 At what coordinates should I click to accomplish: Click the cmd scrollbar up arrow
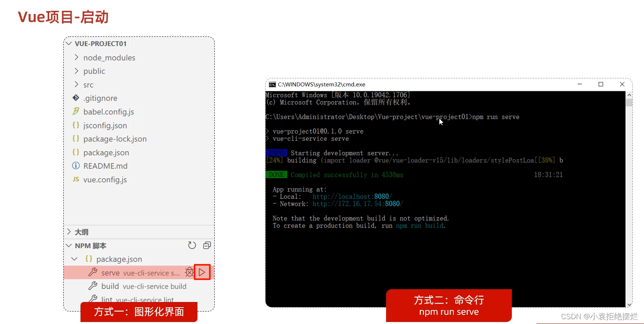click(x=629, y=95)
